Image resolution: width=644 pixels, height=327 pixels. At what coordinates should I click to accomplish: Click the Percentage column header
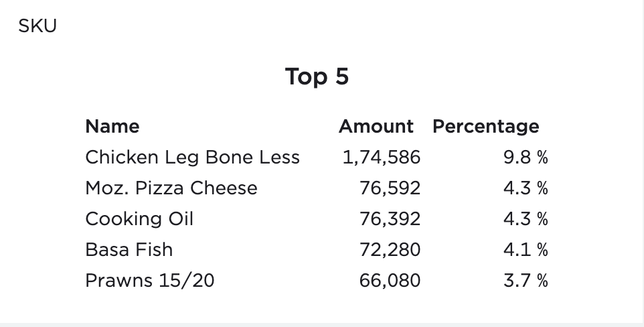point(486,127)
